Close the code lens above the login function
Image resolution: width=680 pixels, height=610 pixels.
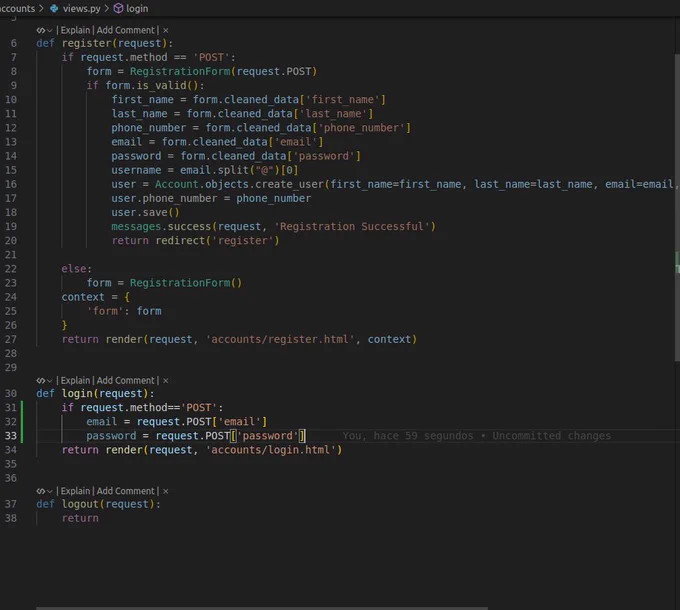166,381
